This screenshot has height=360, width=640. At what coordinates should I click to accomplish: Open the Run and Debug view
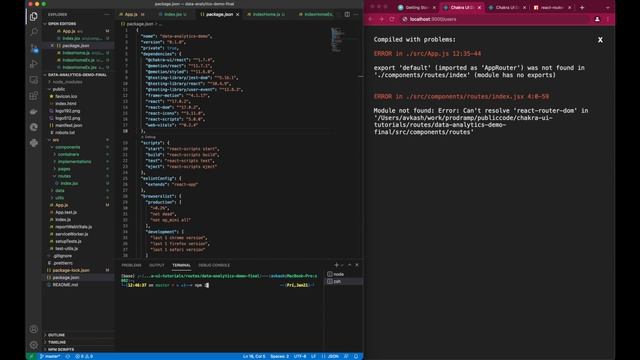pyautogui.click(x=34, y=64)
